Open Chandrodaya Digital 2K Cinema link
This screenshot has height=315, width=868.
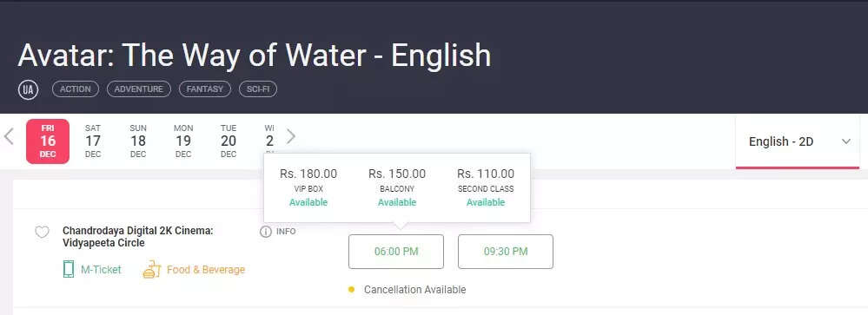[138, 237]
